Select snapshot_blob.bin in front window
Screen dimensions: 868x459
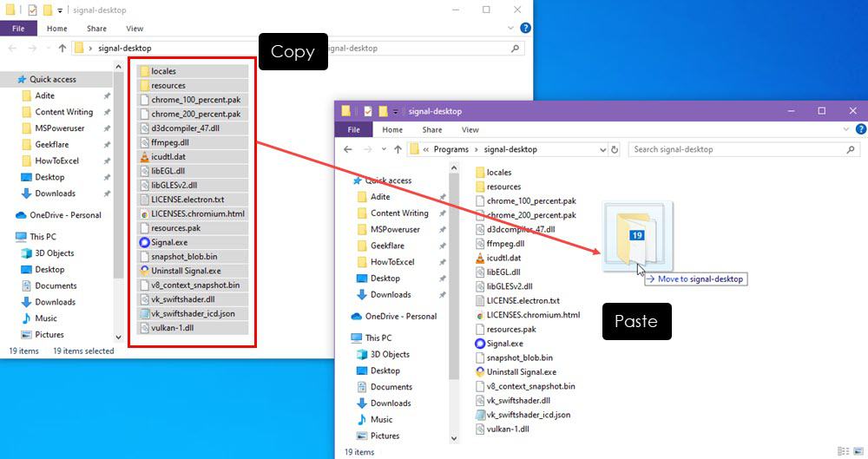point(514,357)
